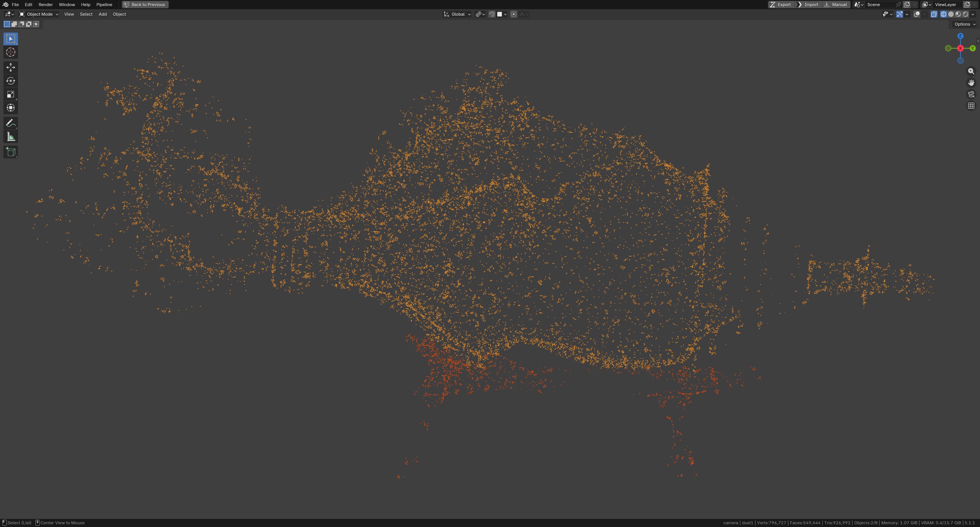The width and height of the screenshot is (980, 527).
Task: Open object visibility and selectability dropdown
Action: click(x=887, y=14)
